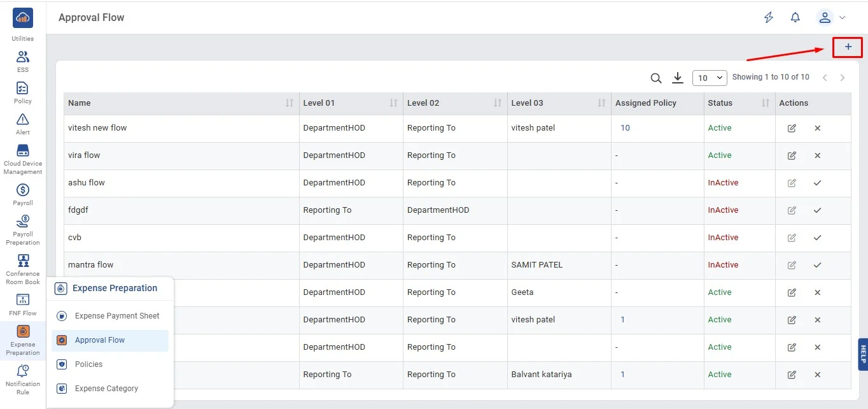Download the approval flow list
Viewport: 868px width, 409px height.
click(678, 78)
